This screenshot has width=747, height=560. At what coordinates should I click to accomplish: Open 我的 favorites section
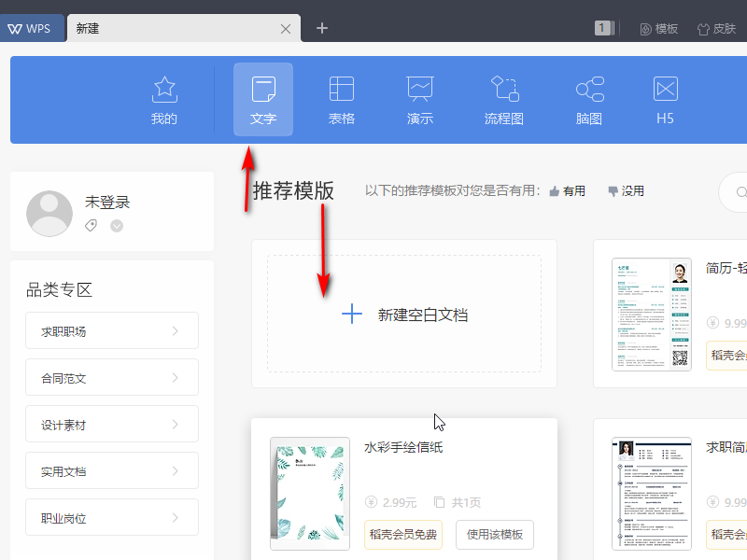tap(164, 99)
